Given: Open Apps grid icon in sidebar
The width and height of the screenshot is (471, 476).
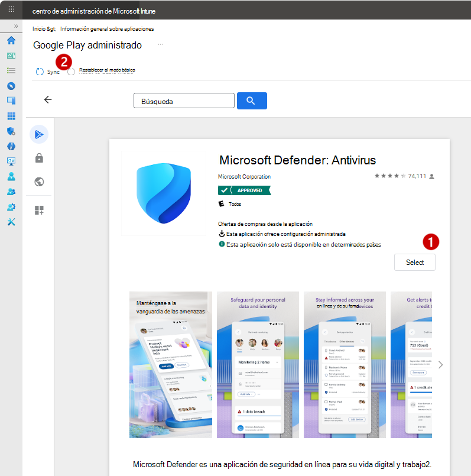Looking at the screenshot, I should click(11, 116).
